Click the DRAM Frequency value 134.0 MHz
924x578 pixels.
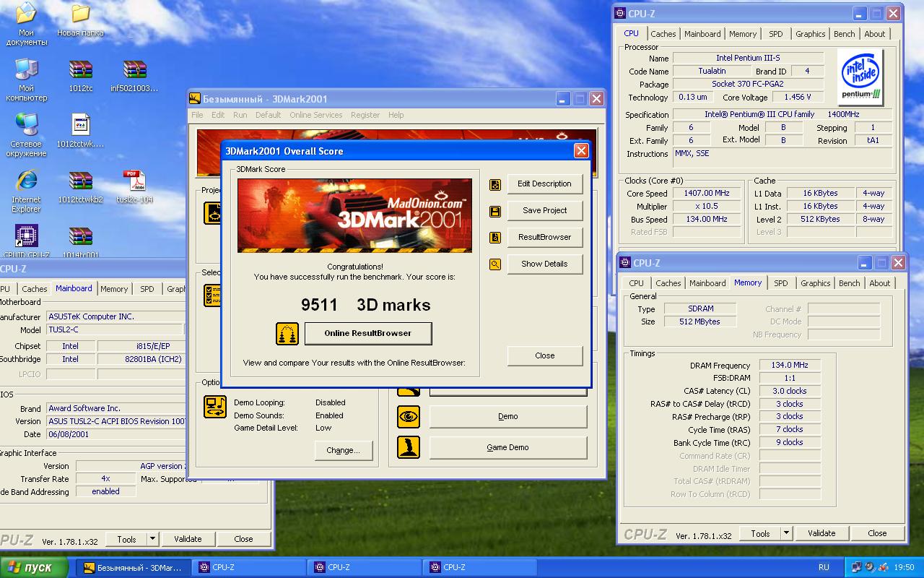(789, 366)
